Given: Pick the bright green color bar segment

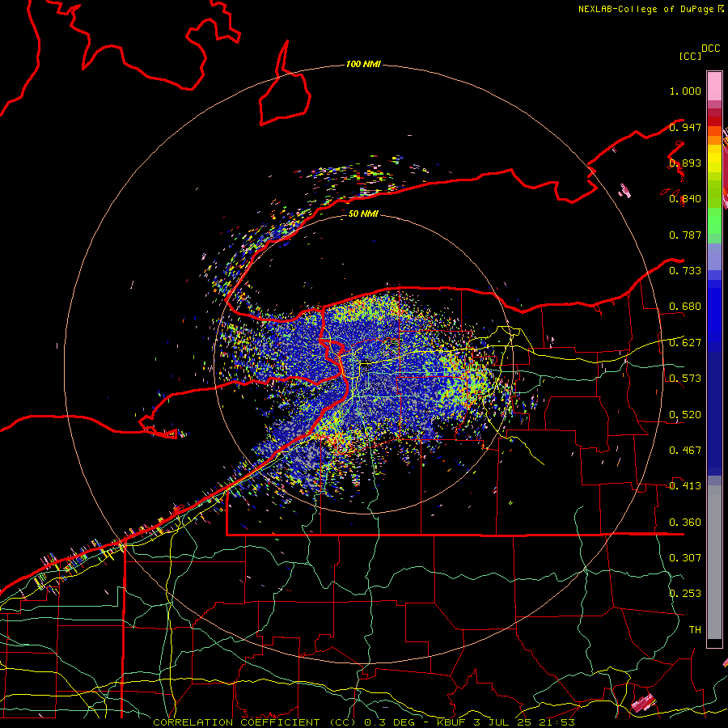Looking at the screenshot, I should tap(714, 220).
